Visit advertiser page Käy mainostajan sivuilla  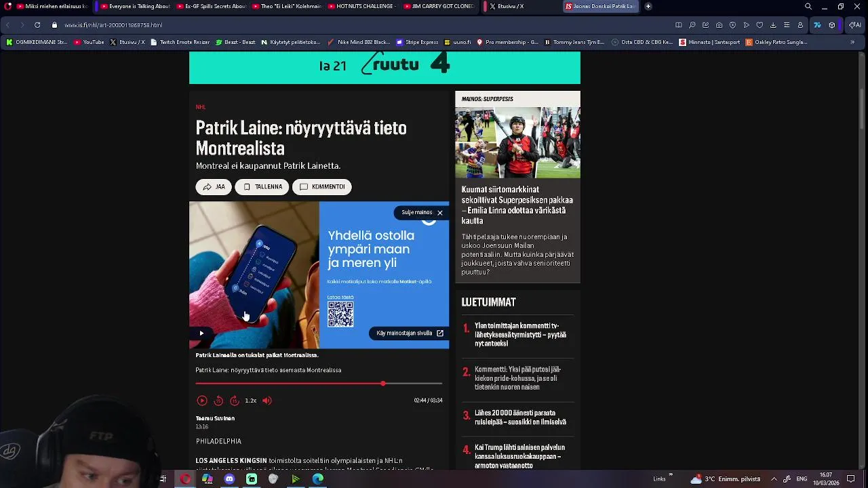click(410, 333)
